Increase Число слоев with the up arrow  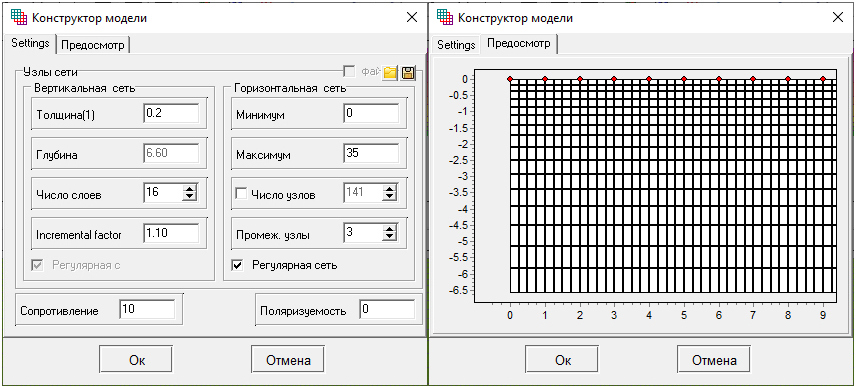(x=189, y=188)
